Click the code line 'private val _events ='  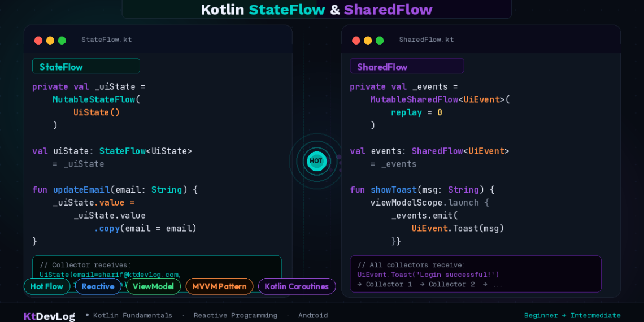pyautogui.click(x=404, y=87)
